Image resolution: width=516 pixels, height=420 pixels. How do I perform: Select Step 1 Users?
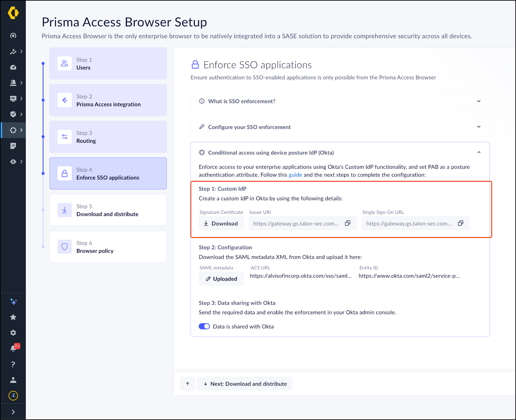tap(108, 64)
